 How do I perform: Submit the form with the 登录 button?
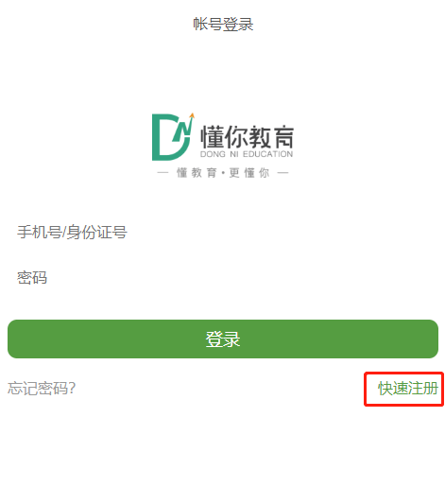pyautogui.click(x=223, y=339)
